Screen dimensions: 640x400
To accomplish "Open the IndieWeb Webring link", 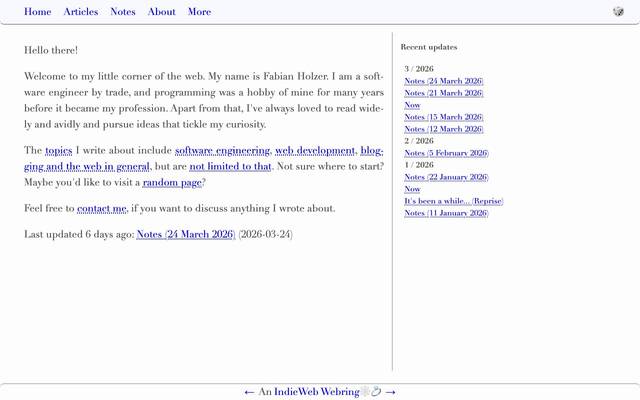I will (x=317, y=392).
